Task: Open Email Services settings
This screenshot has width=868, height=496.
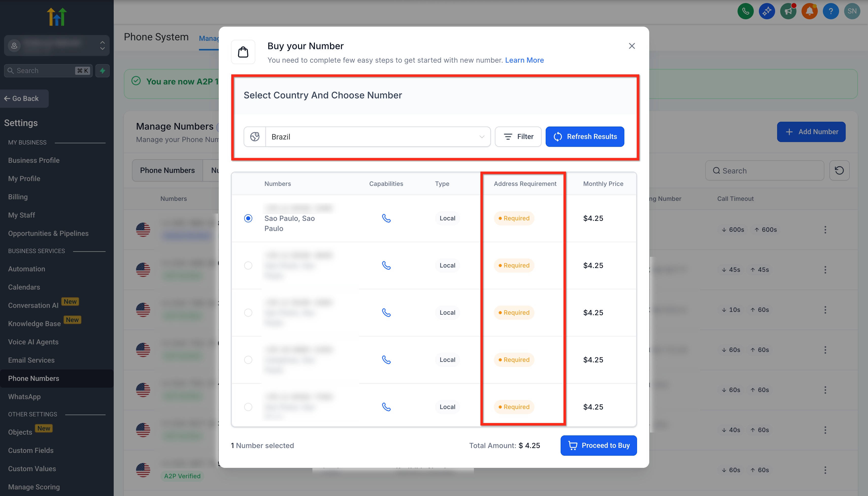Action: [x=31, y=360]
